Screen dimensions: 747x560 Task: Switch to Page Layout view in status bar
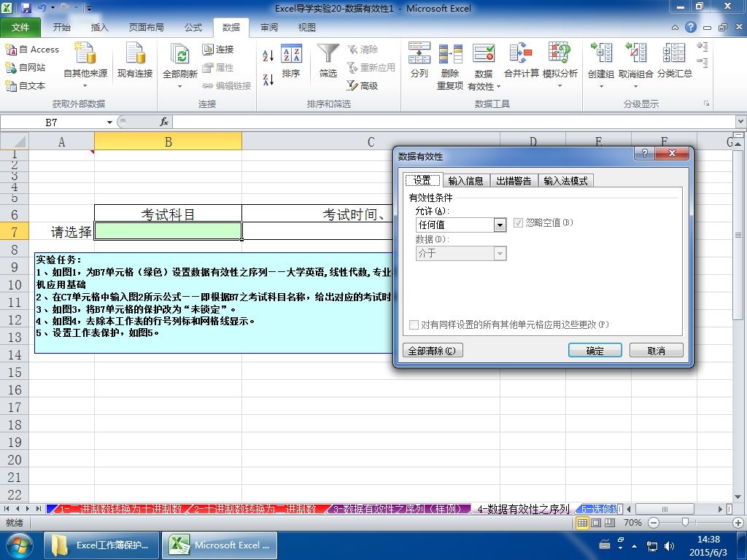[595, 522]
